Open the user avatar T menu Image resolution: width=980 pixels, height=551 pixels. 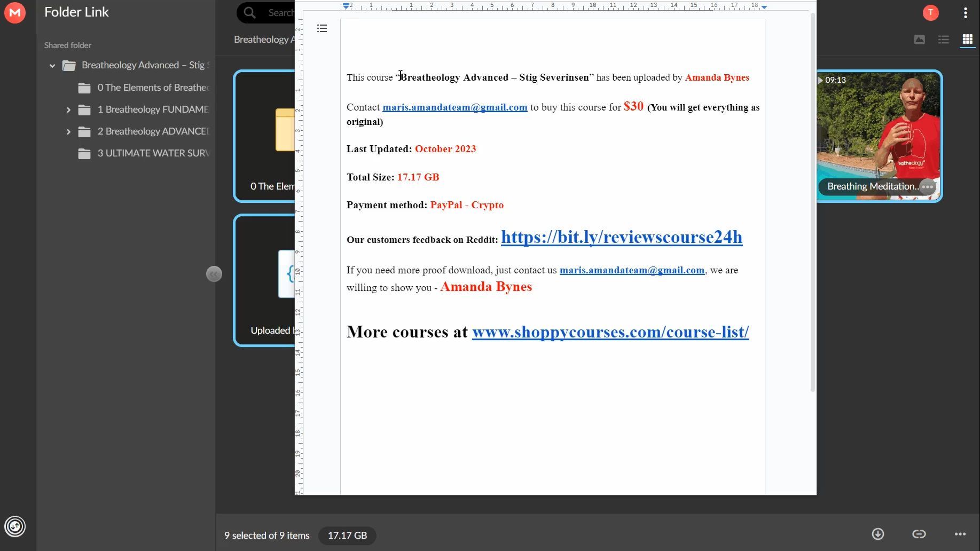click(x=930, y=13)
